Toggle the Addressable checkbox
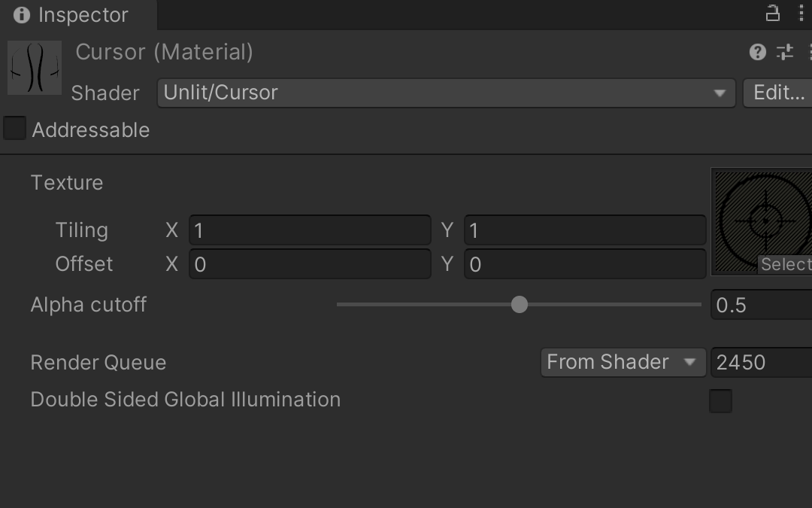The width and height of the screenshot is (812, 508). click(14, 128)
